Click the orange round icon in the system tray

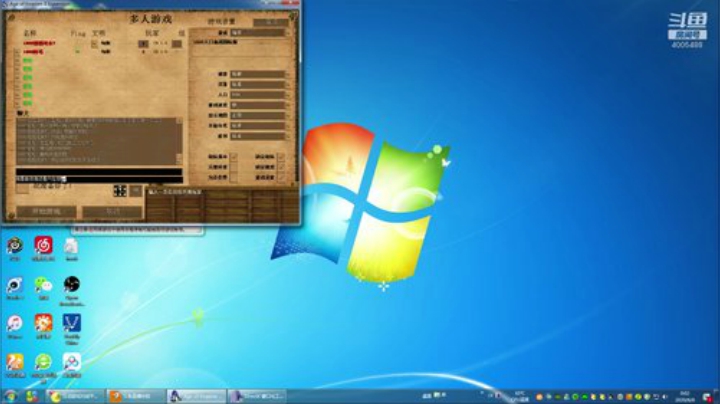click(x=539, y=397)
